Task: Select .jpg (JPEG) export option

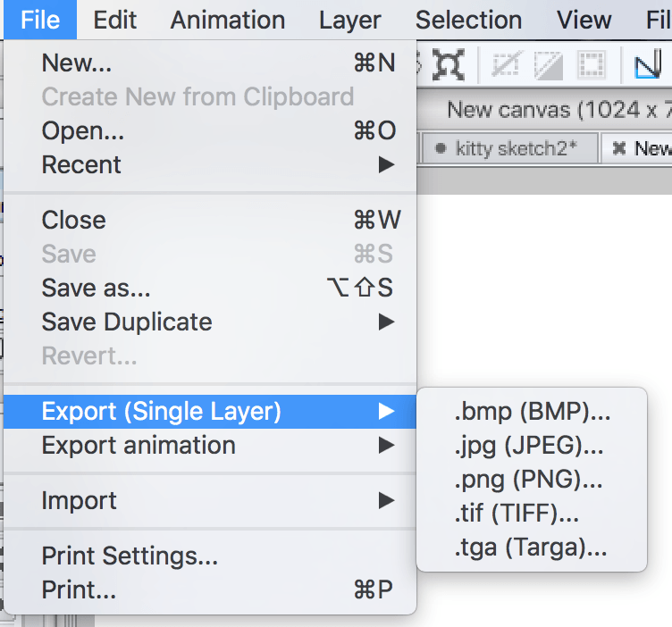Action: tap(529, 446)
